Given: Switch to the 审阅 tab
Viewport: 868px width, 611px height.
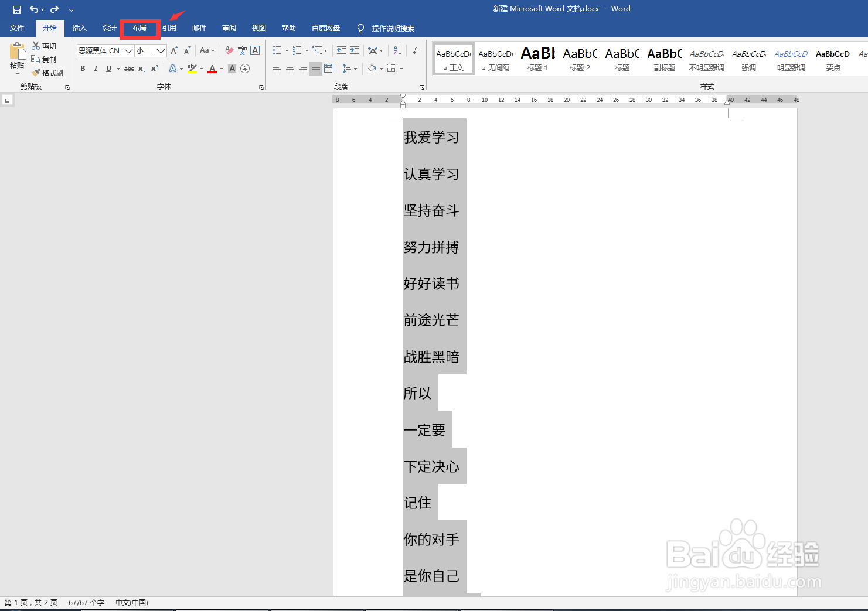Looking at the screenshot, I should 229,28.
